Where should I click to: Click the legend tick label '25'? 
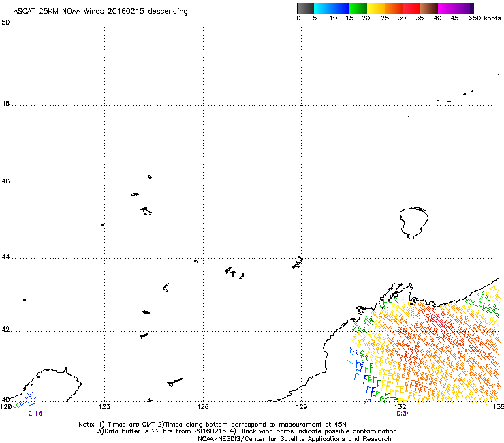tap(385, 18)
